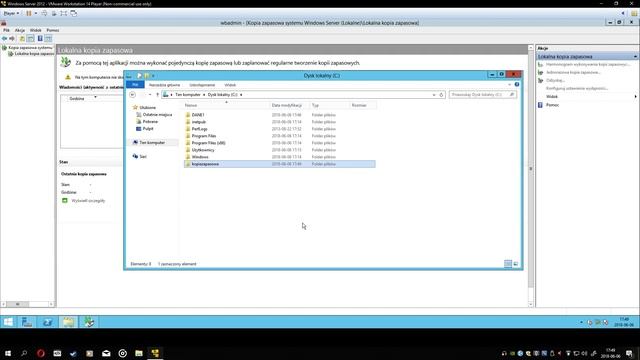Click the Explorer Back navigation button

click(132, 95)
